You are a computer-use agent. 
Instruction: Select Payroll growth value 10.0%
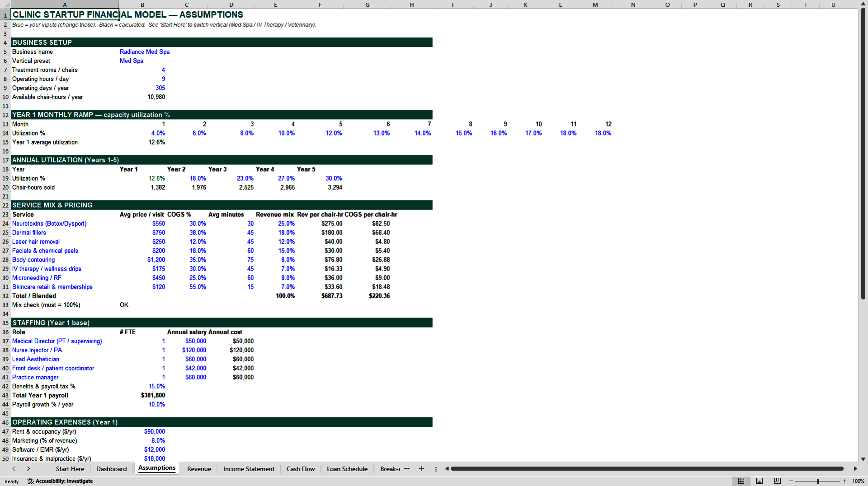point(142,404)
